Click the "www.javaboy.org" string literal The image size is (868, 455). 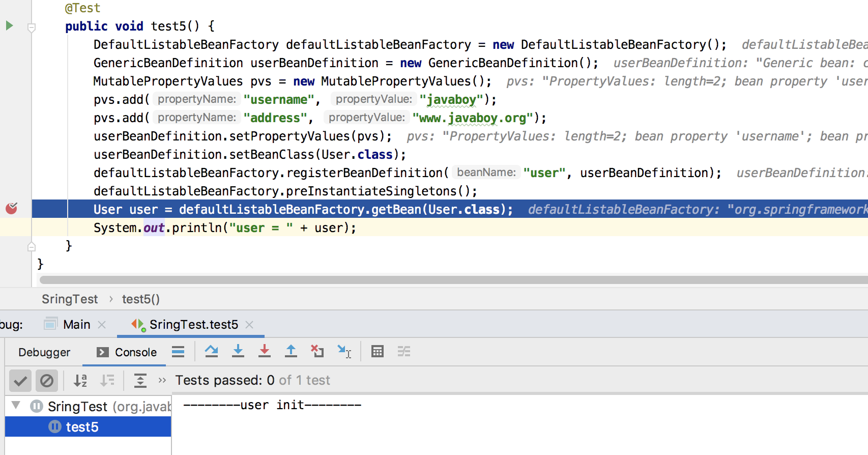pos(473,118)
